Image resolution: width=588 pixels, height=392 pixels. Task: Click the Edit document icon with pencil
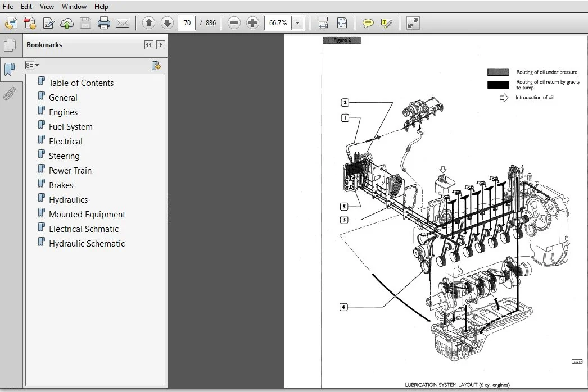(49, 23)
